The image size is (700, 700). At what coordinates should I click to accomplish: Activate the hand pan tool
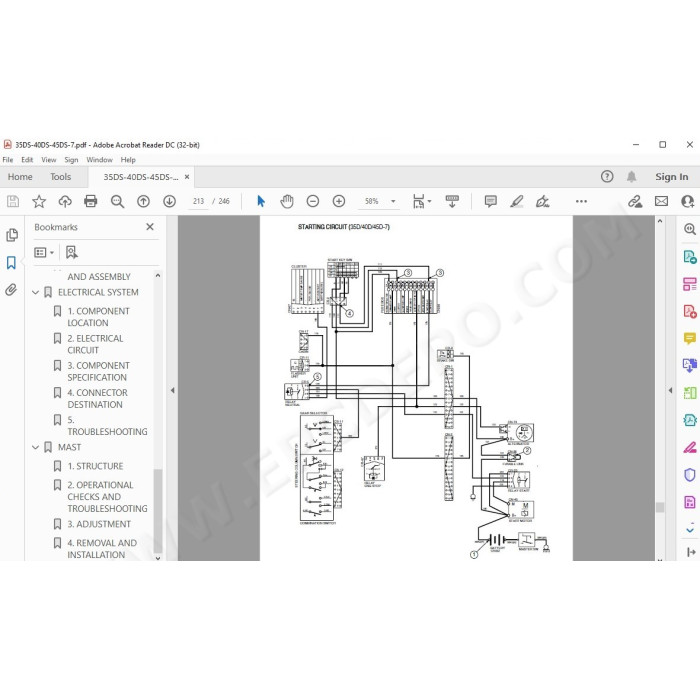click(x=287, y=201)
